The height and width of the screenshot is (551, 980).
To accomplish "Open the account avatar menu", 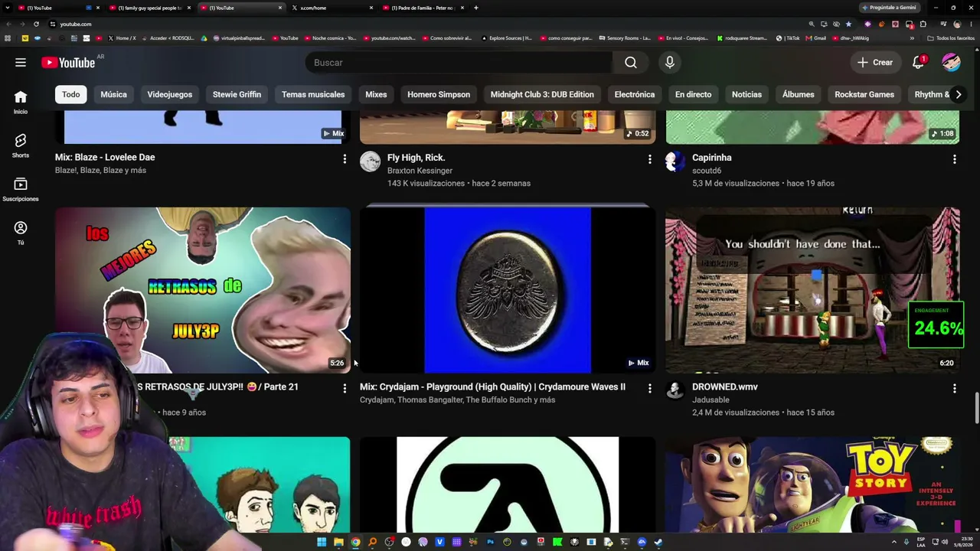I will click(x=951, y=63).
